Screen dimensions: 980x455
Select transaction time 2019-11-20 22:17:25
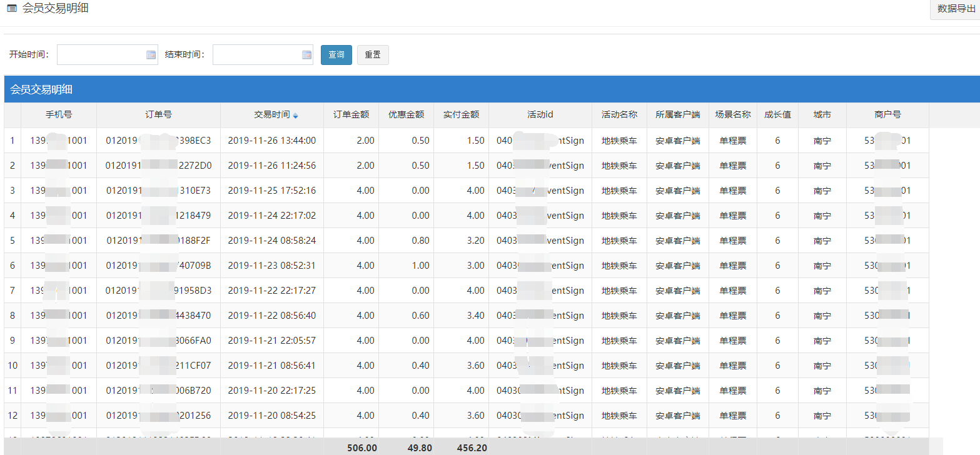271,391
